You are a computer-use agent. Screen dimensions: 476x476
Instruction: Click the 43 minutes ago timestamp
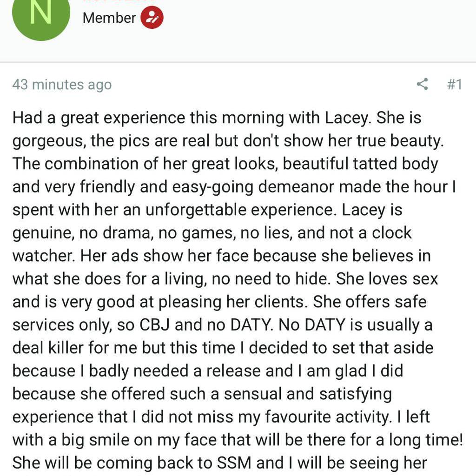[x=62, y=85]
